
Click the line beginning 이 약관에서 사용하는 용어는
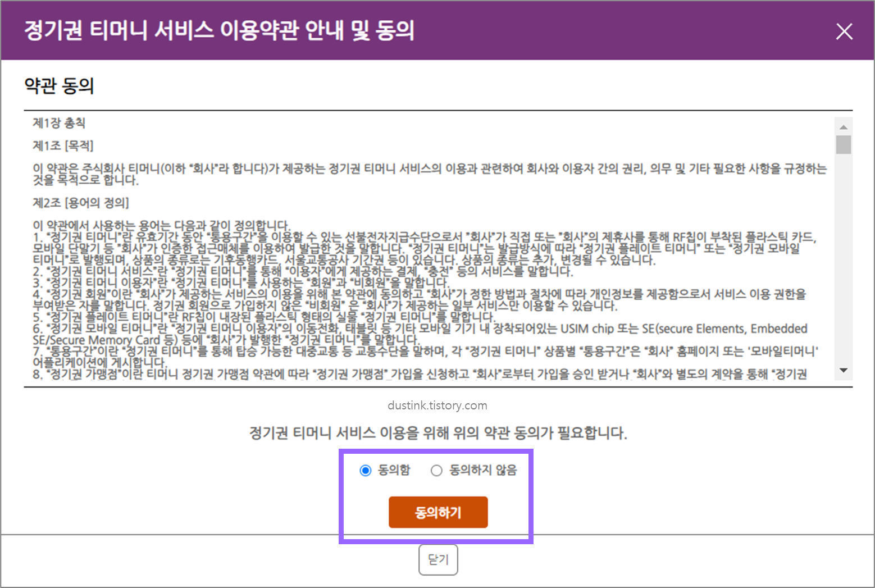click(162, 225)
